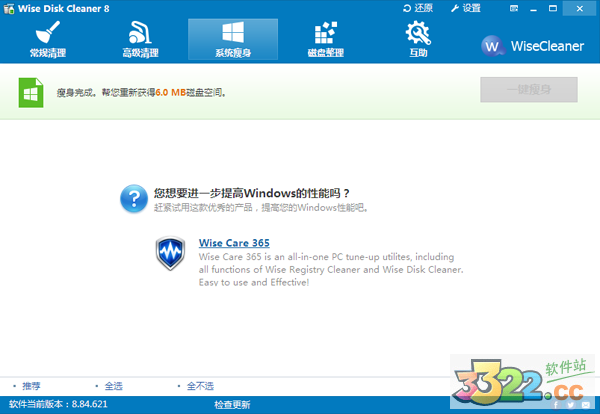The height and width of the screenshot is (414, 600).
Task: Open the Wise Care 365 link
Action: click(x=234, y=243)
